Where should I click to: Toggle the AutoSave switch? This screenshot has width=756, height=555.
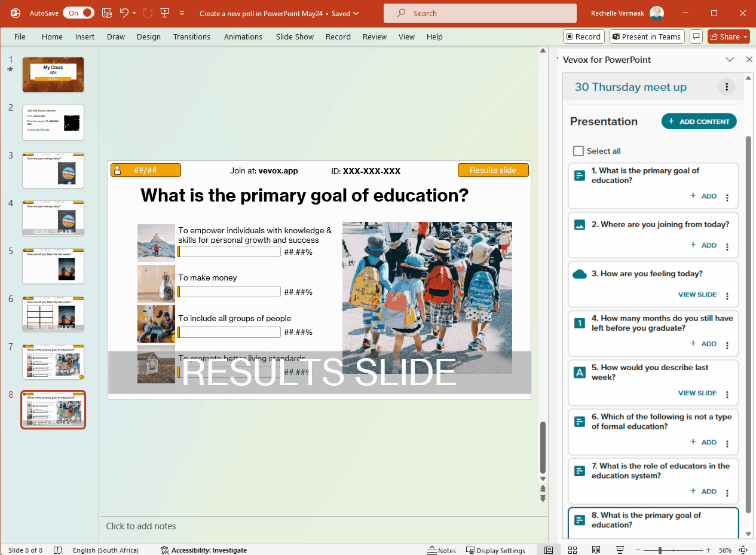tap(78, 13)
